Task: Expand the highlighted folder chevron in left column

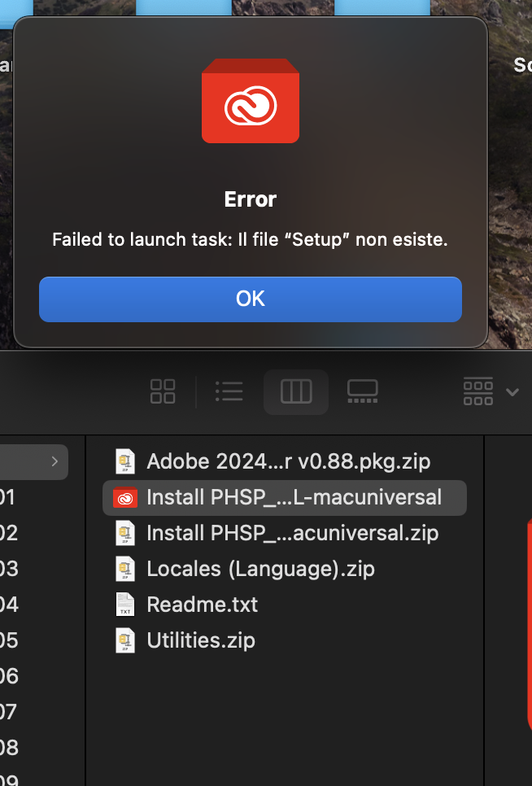Action: click(55, 461)
